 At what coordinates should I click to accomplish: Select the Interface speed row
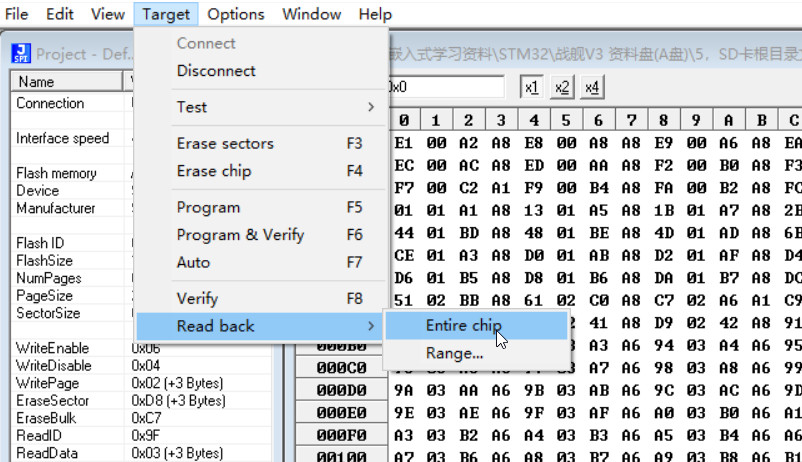[x=63, y=138]
